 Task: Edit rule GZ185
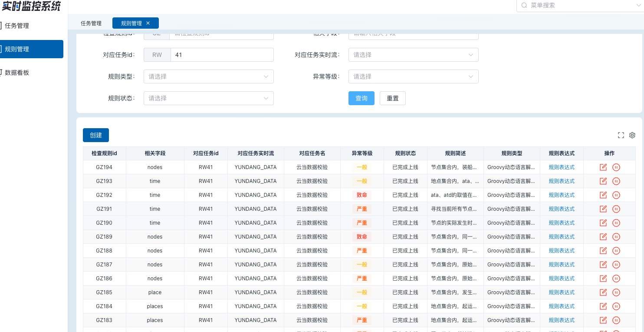[603, 292]
